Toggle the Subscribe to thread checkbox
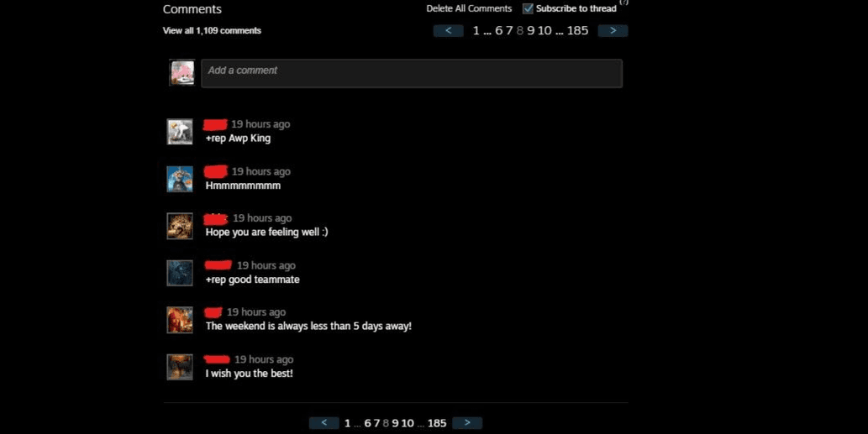 pos(528,8)
